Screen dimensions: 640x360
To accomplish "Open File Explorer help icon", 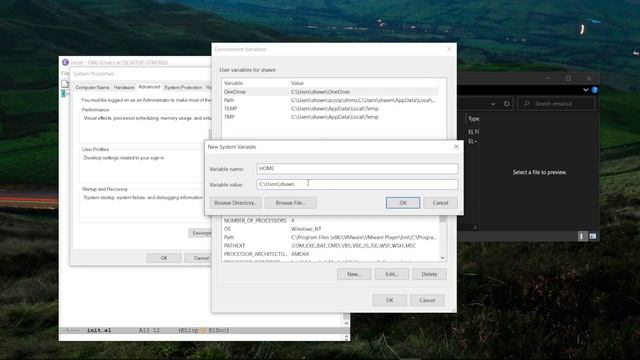I will point(595,90).
